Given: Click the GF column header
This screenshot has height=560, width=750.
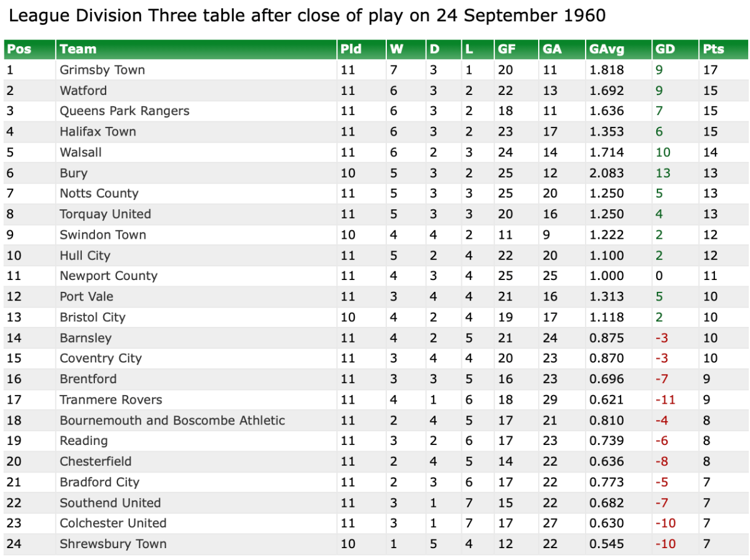Looking at the screenshot, I should [506, 49].
